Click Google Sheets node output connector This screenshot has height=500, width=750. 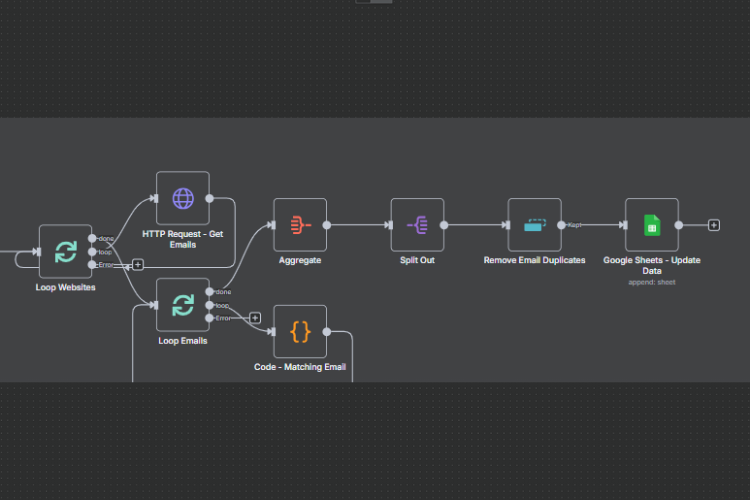678,225
